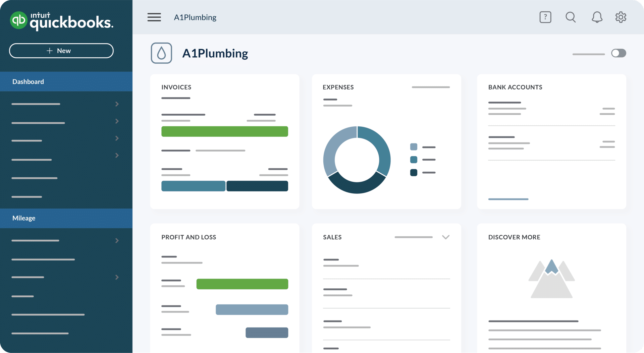
Task: Click the New button
Action: pyautogui.click(x=61, y=51)
